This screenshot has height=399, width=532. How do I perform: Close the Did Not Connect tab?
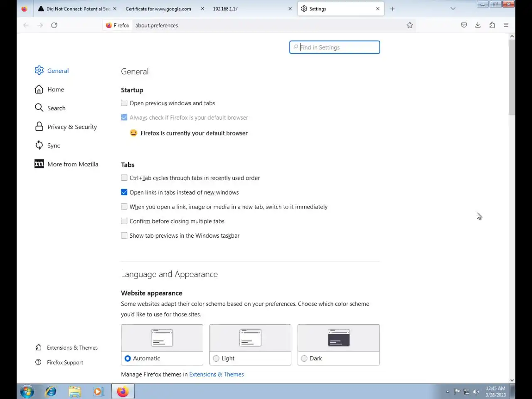coord(115,9)
